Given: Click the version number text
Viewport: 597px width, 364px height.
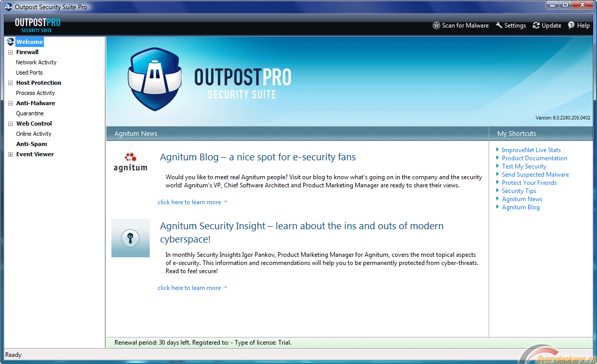Looking at the screenshot, I should (563, 118).
